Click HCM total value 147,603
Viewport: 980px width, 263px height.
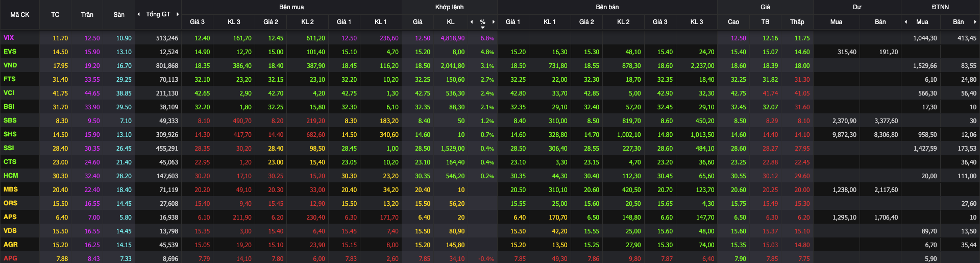(x=167, y=176)
